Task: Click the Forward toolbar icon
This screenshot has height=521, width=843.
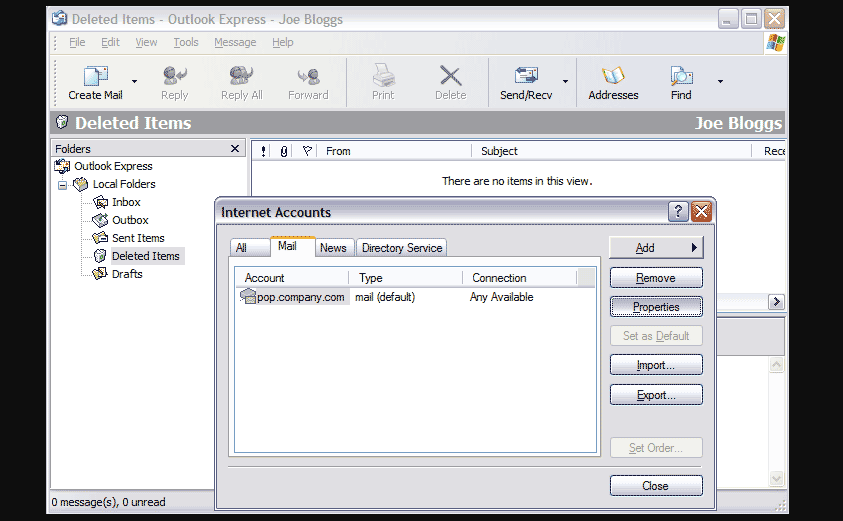Action: tap(309, 77)
